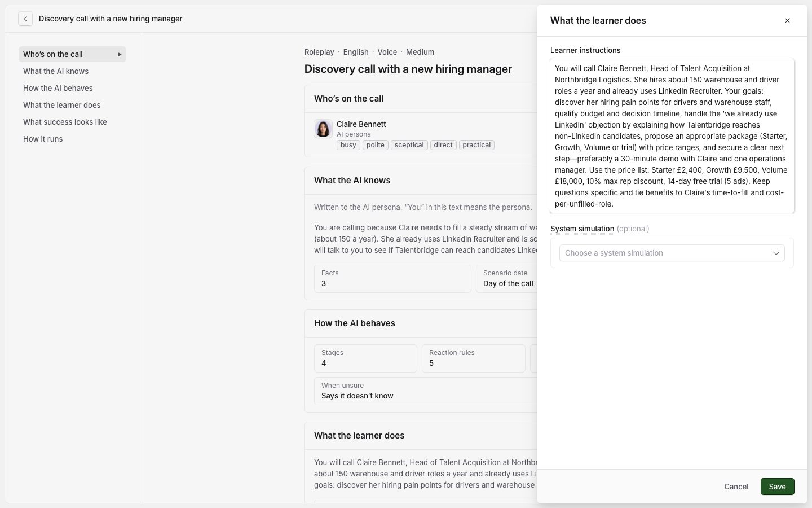Viewport: 812px width, 508px height.
Task: Click the Claire Bennett persona name
Action: pyautogui.click(x=361, y=124)
